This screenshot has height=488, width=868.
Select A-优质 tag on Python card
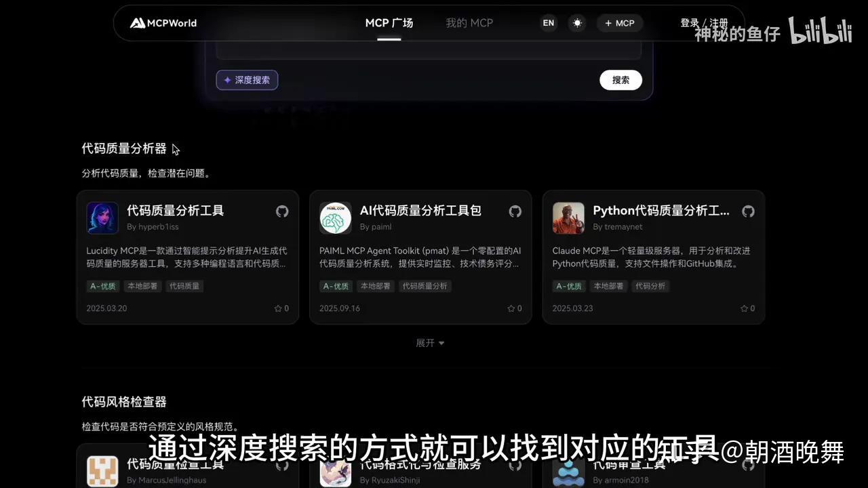tap(569, 286)
